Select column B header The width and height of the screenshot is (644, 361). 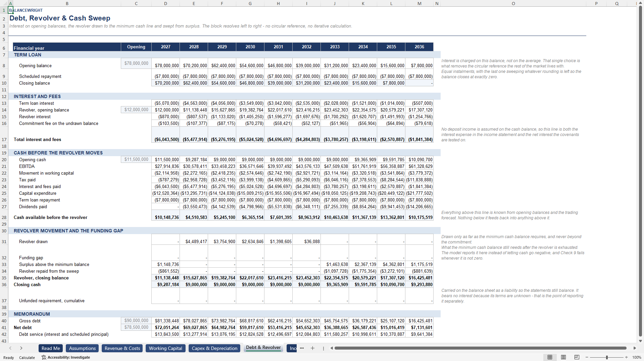[67, 3]
